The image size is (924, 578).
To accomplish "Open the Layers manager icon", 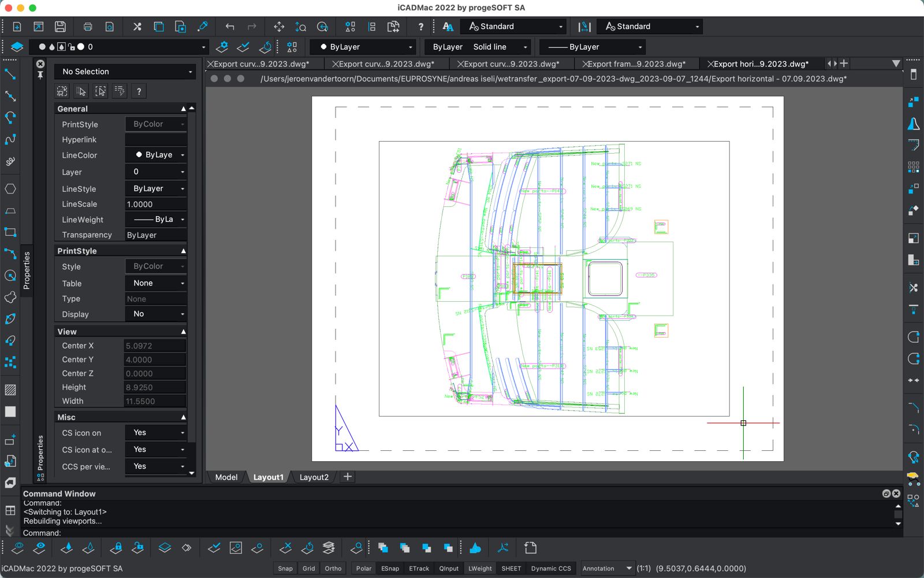I will point(17,47).
